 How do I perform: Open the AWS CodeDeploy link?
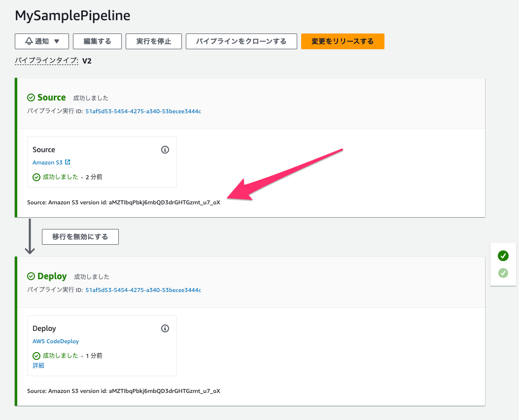coord(55,341)
